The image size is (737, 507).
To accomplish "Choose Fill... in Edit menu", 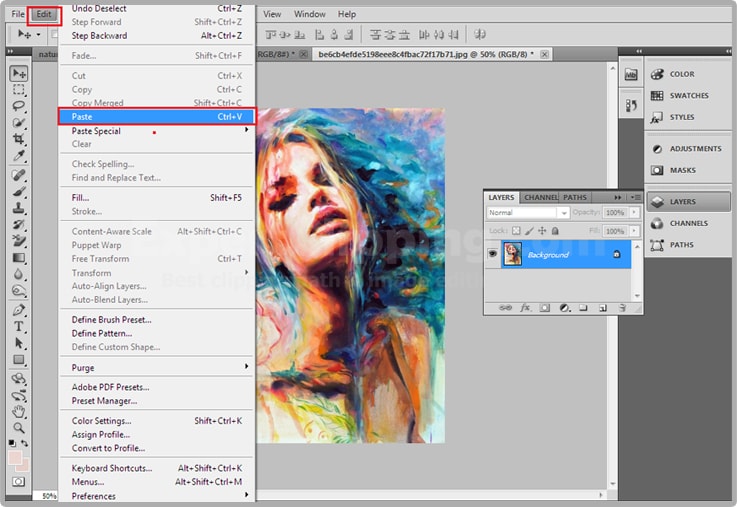I will click(x=157, y=198).
